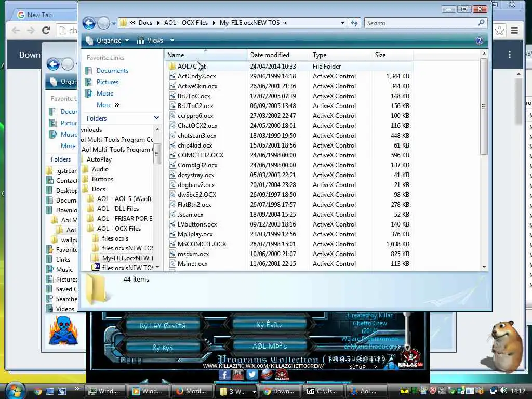
Task: Sort by the Name column header
Action: pos(206,55)
